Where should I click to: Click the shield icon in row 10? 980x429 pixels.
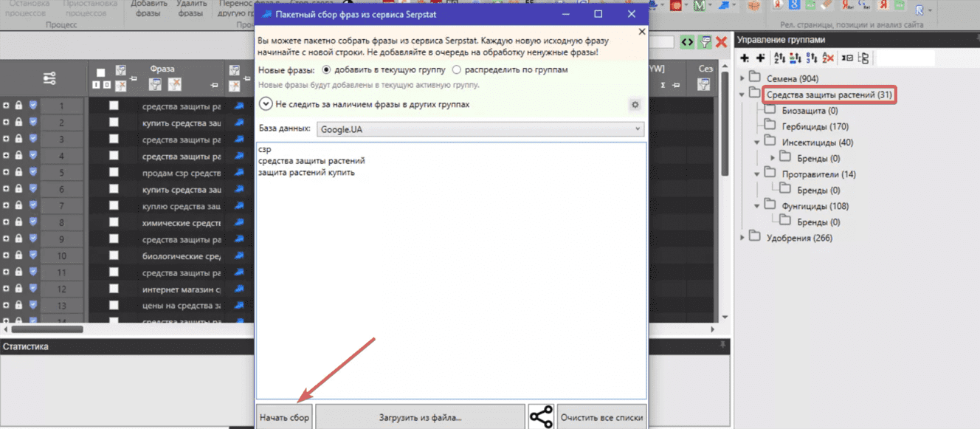coord(32,255)
